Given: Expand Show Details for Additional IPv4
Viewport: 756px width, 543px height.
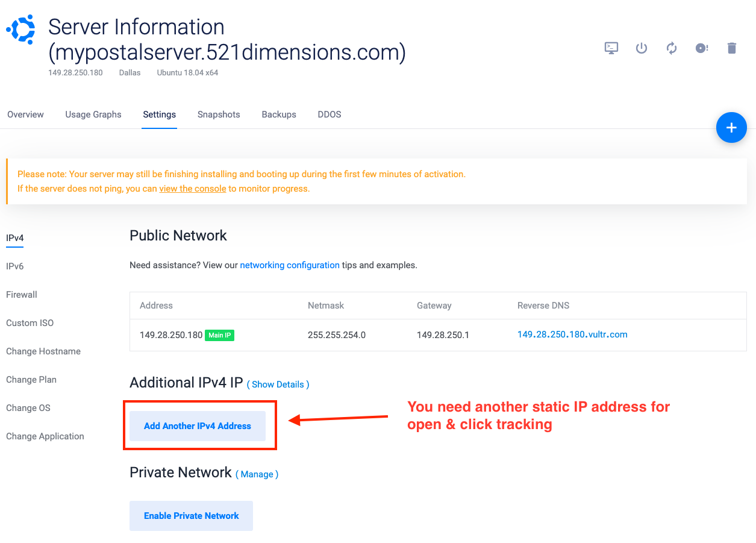Looking at the screenshot, I should 278,384.
